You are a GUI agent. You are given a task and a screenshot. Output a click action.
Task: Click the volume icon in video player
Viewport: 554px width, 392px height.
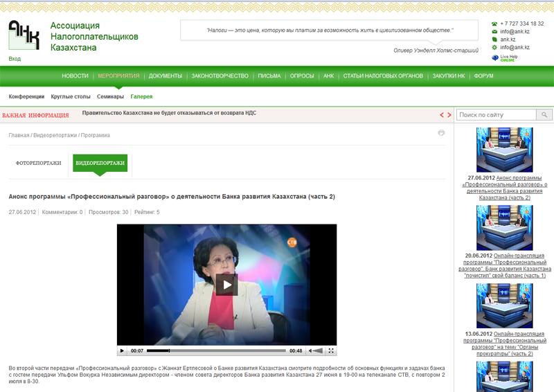pos(311,351)
